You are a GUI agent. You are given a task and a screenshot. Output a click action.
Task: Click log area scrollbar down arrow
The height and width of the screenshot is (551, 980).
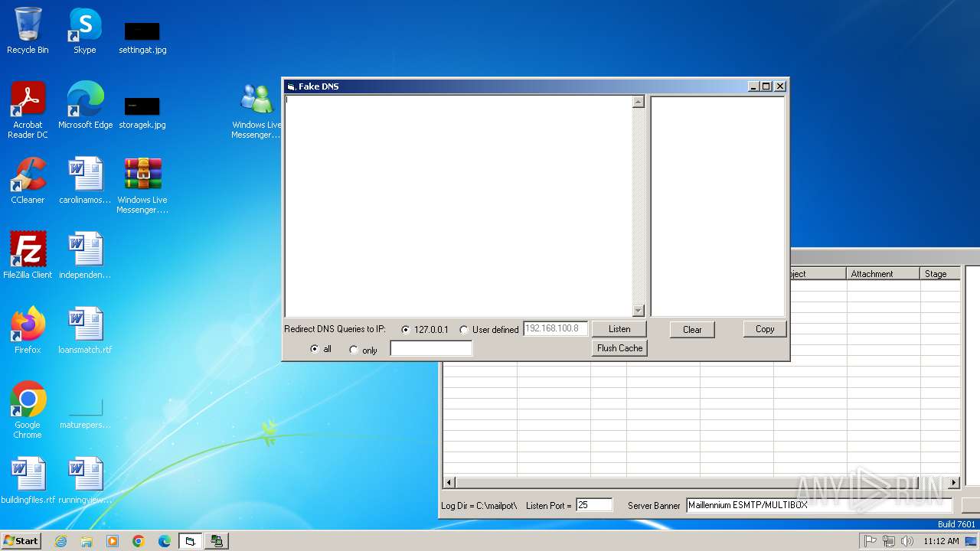tap(639, 310)
